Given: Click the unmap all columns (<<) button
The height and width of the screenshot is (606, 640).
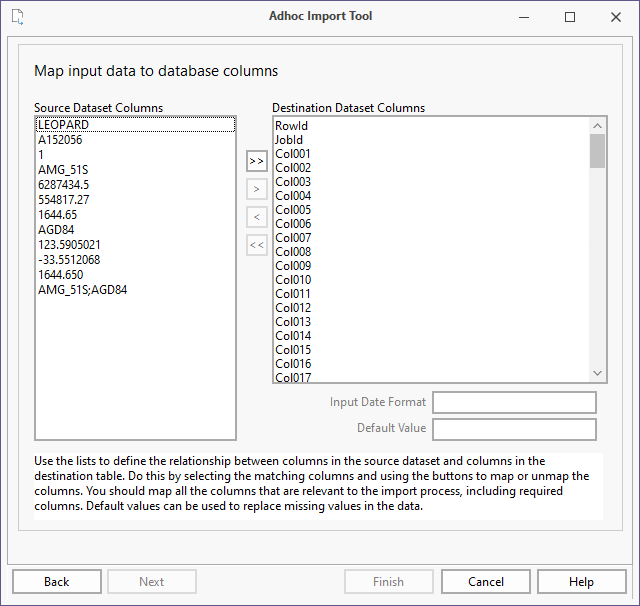Looking at the screenshot, I should tap(257, 245).
